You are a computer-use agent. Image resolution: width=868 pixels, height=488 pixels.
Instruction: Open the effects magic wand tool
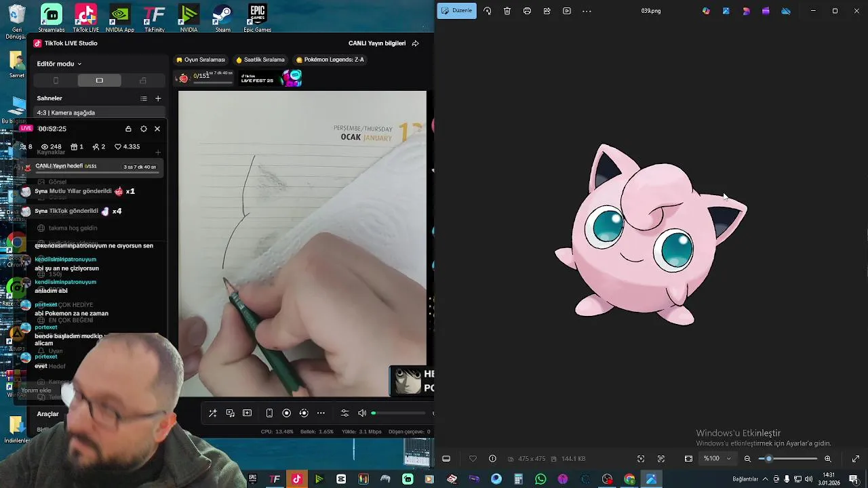coord(212,413)
